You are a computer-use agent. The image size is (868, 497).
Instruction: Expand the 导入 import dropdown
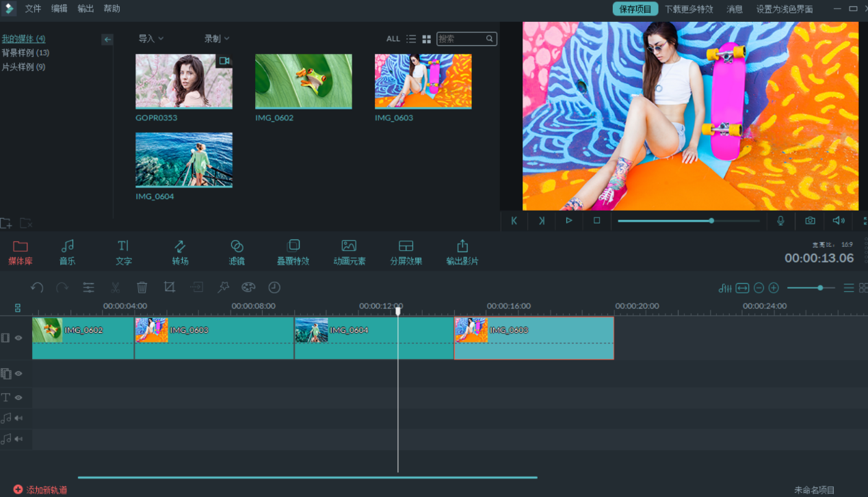pos(151,39)
